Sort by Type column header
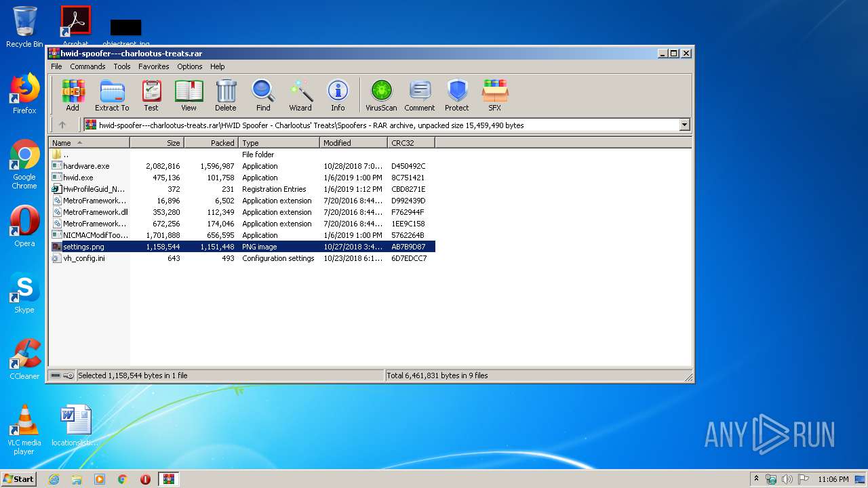 pos(279,143)
